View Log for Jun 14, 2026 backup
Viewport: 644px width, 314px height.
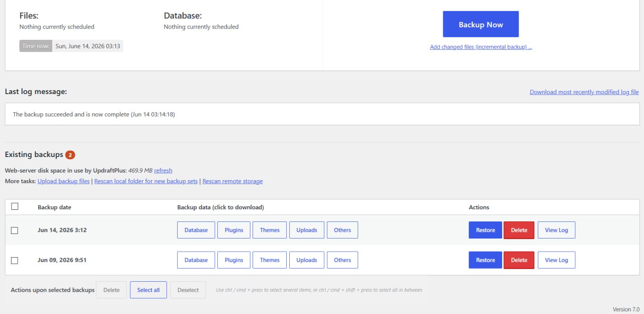click(x=556, y=230)
